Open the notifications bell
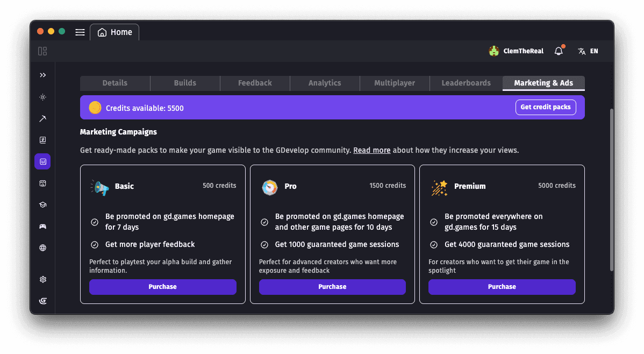 [x=559, y=51]
